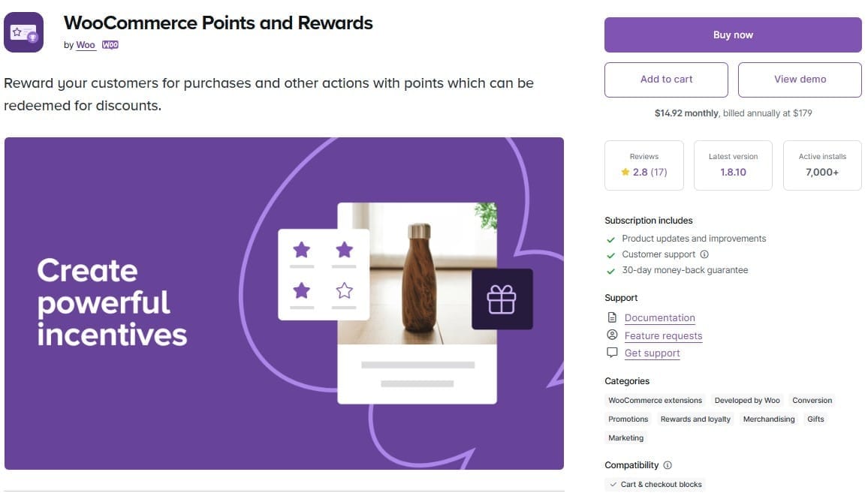Click the gift box icon in banner
Viewport: 868px width, 493px height.
click(x=502, y=299)
